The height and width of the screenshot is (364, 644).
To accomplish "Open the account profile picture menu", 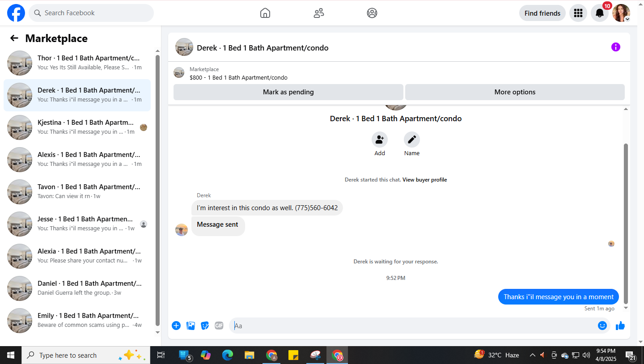I will coord(621,13).
